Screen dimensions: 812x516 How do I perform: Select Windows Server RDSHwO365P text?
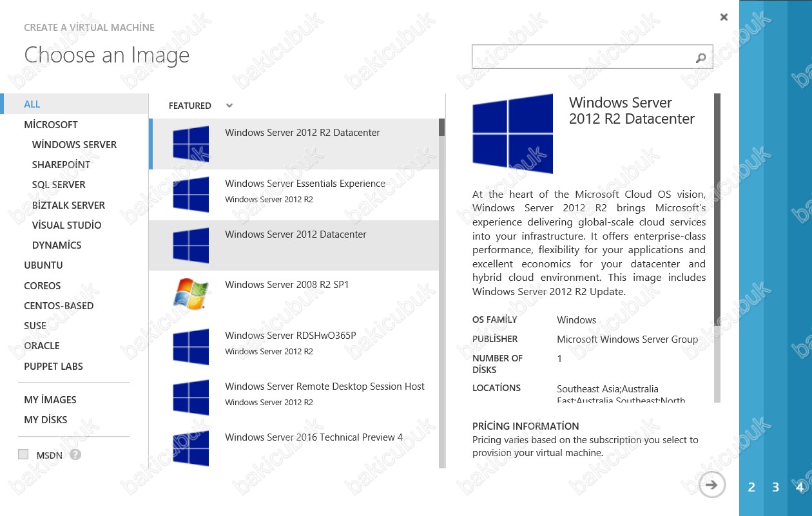point(290,335)
